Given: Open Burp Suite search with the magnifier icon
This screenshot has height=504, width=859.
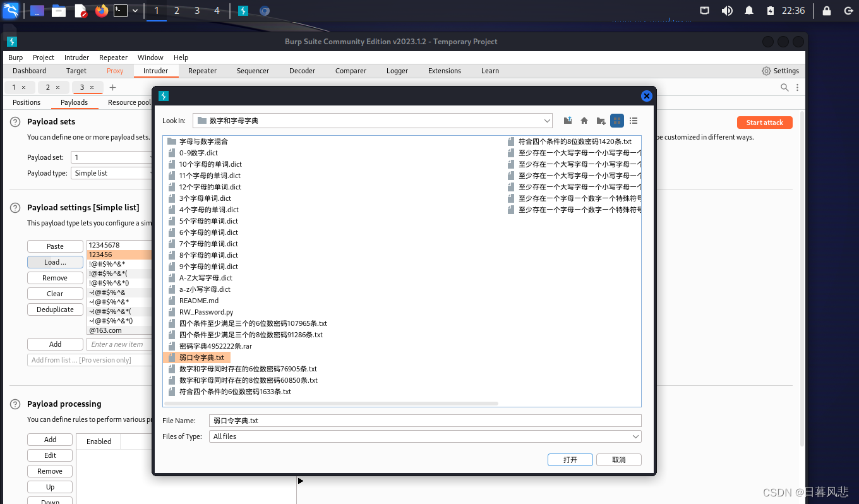Looking at the screenshot, I should [x=784, y=87].
